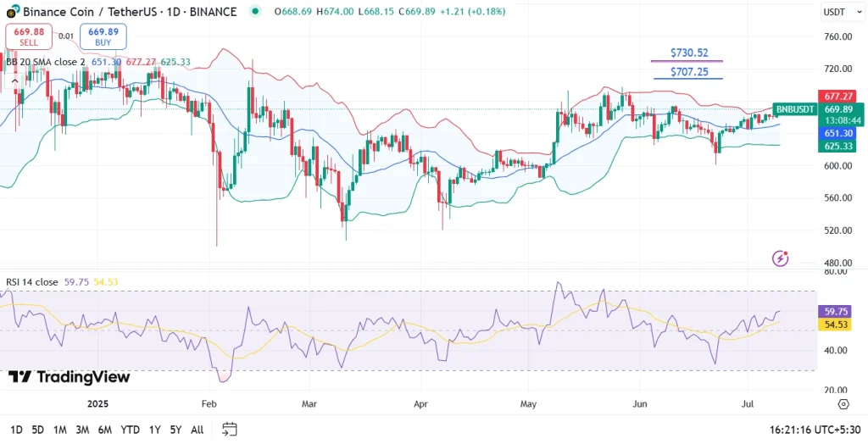Click the May label on time axis

pyautogui.click(x=529, y=403)
